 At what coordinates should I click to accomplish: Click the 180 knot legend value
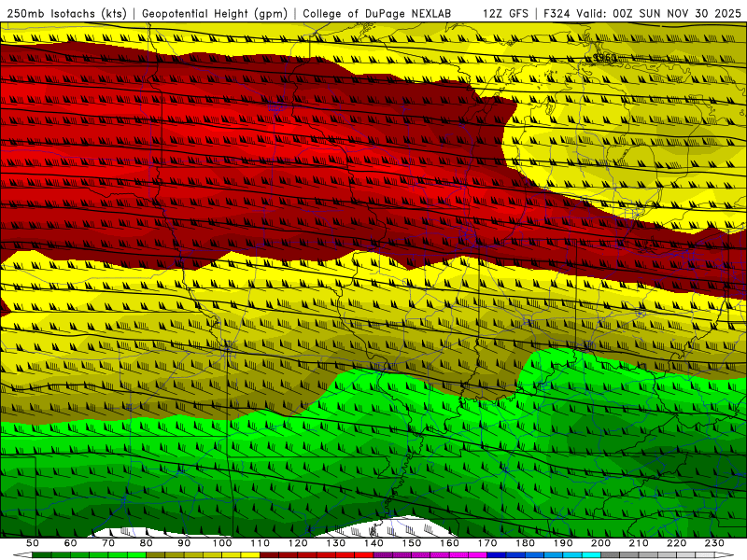(x=525, y=543)
